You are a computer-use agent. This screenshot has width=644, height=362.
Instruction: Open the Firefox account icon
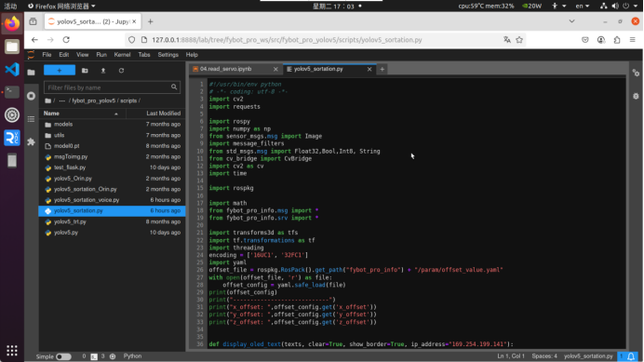point(601,40)
